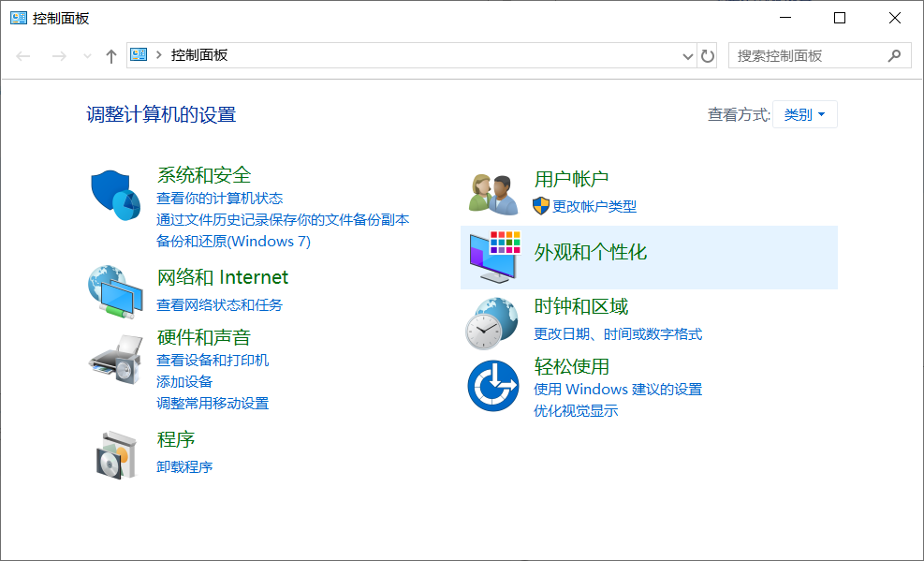Image resolution: width=924 pixels, height=561 pixels.
Task: Open the System and Security shield icon
Action: (115, 196)
